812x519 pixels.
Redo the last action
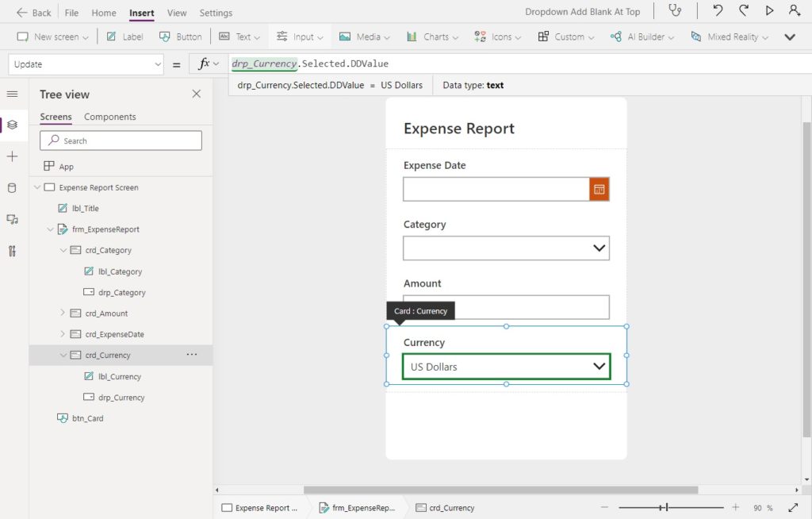(x=744, y=11)
